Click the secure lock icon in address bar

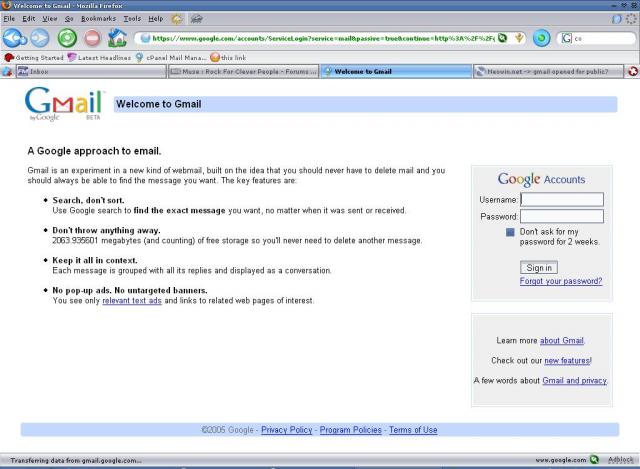point(503,38)
